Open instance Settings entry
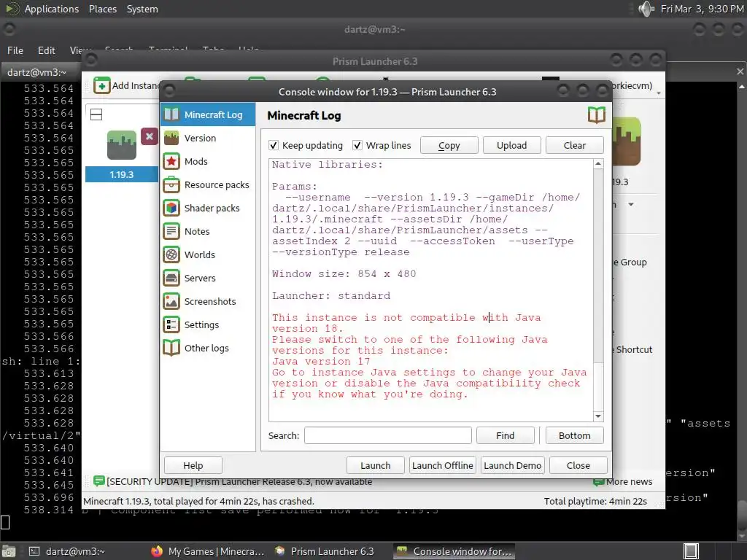This screenshot has height=560, width=747. tap(208, 324)
